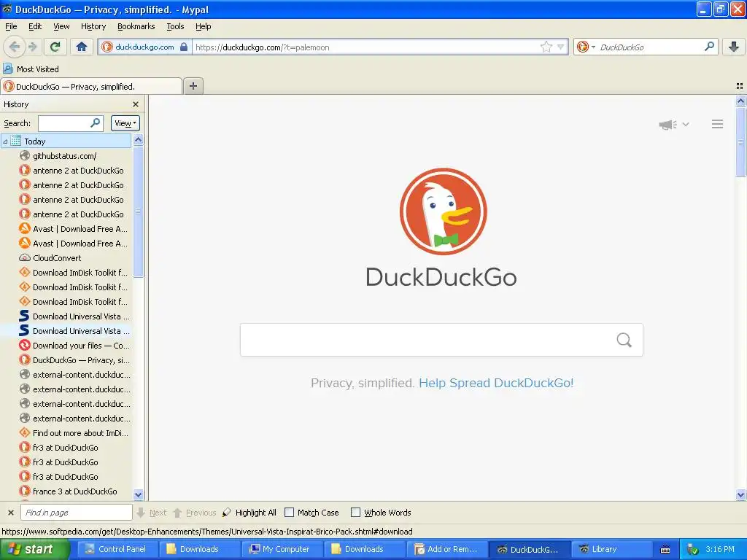Open CloudConvert history entry

[x=66, y=258]
